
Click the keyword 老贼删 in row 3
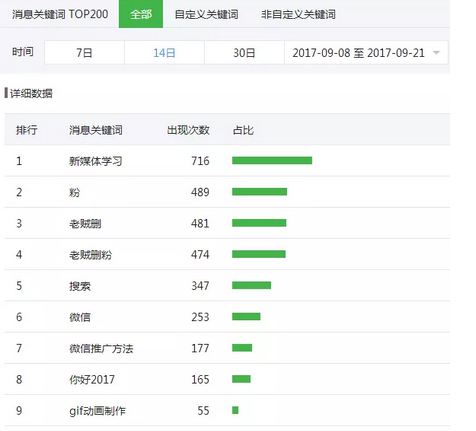pyautogui.click(x=85, y=223)
